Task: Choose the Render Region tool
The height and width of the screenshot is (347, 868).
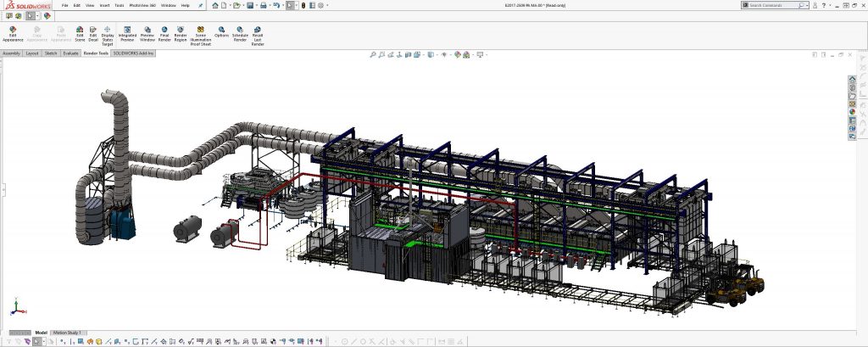Action: click(x=181, y=33)
